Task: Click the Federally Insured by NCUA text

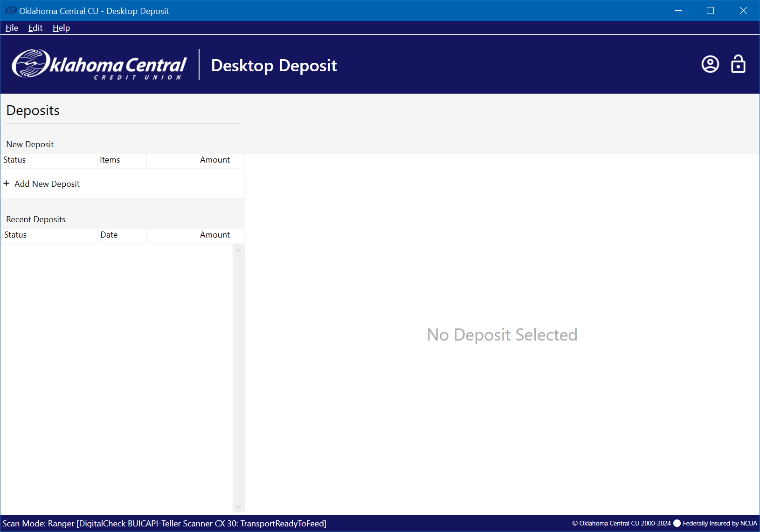Action: [720, 523]
